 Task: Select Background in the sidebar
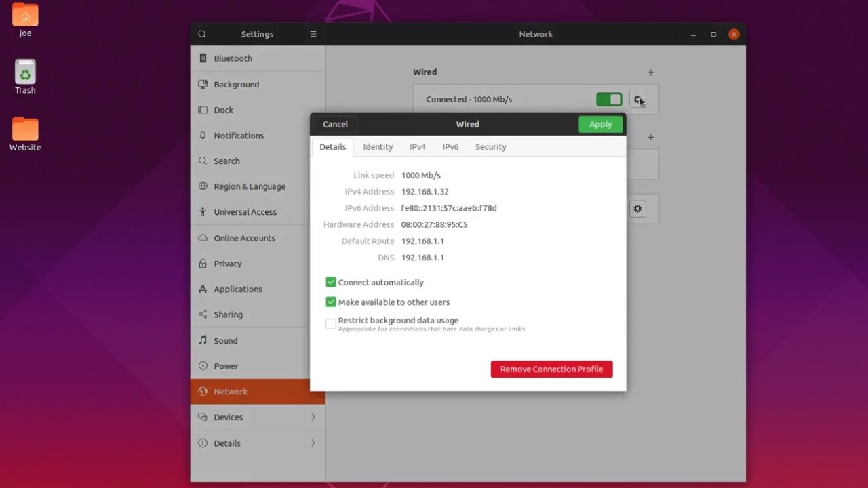(x=258, y=84)
